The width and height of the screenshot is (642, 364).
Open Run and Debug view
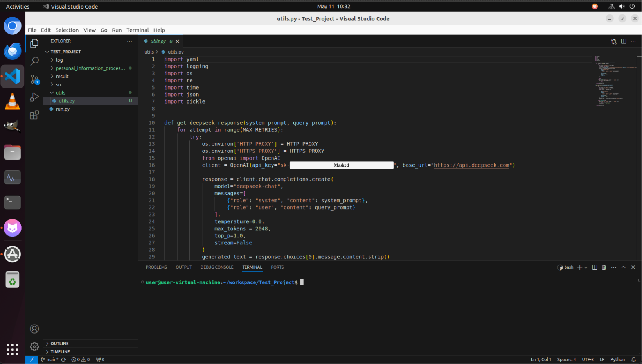(34, 97)
